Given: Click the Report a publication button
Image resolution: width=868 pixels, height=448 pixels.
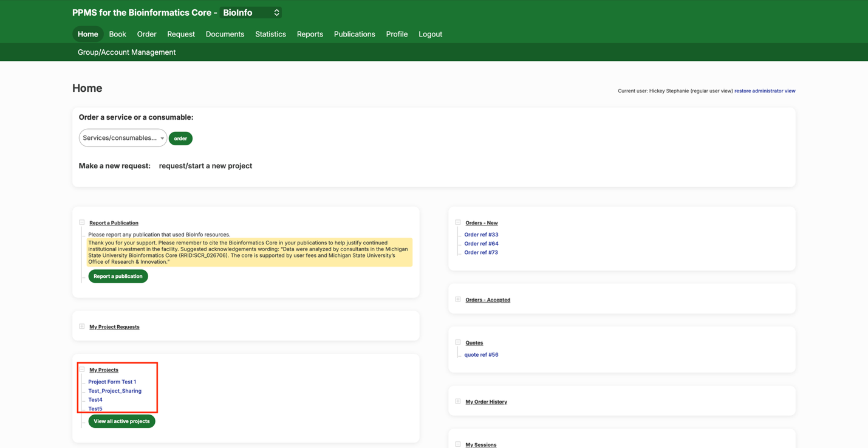Looking at the screenshot, I should (x=118, y=276).
